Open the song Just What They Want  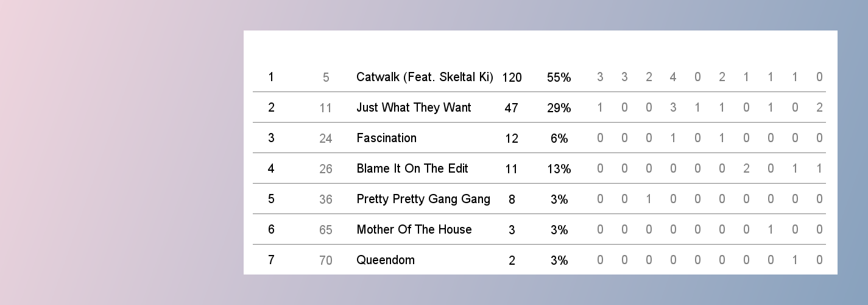[x=414, y=107]
